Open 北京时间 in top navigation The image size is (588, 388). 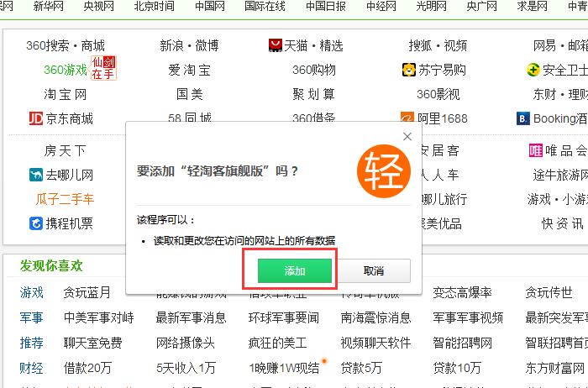click(154, 6)
